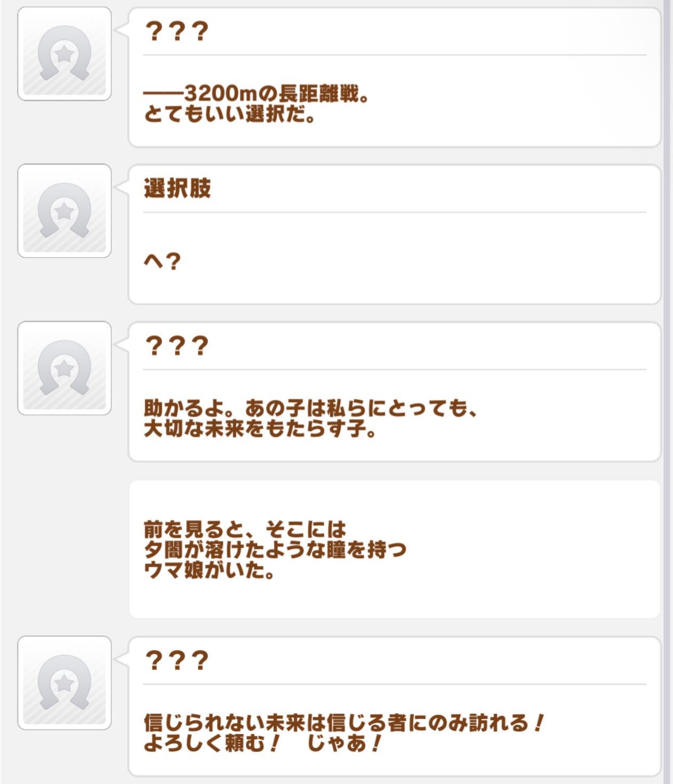Viewport: 673px width, 784px height.
Task: Click the 選択肢 speaker label
Action: 178,188
